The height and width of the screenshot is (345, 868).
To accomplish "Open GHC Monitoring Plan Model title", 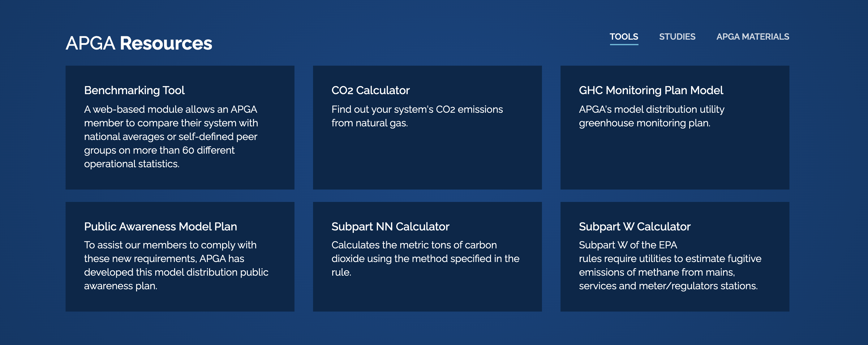I will [651, 90].
